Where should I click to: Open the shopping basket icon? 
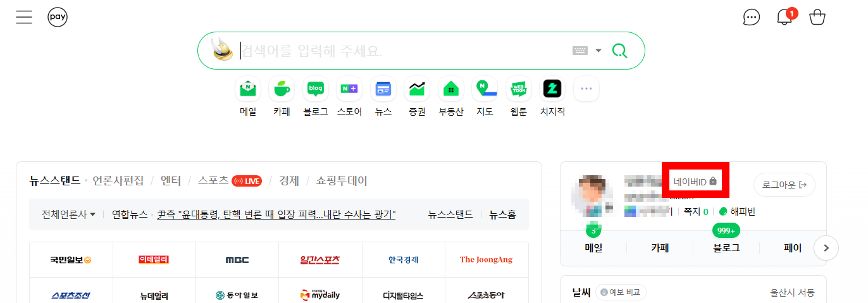(817, 17)
